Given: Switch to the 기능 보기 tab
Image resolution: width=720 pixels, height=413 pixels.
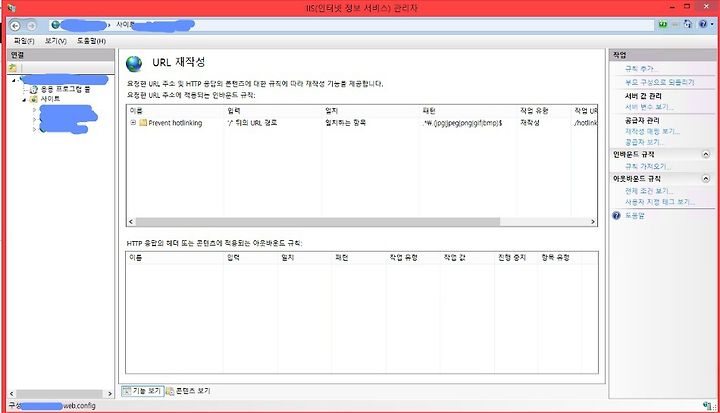Looking at the screenshot, I should [142, 390].
